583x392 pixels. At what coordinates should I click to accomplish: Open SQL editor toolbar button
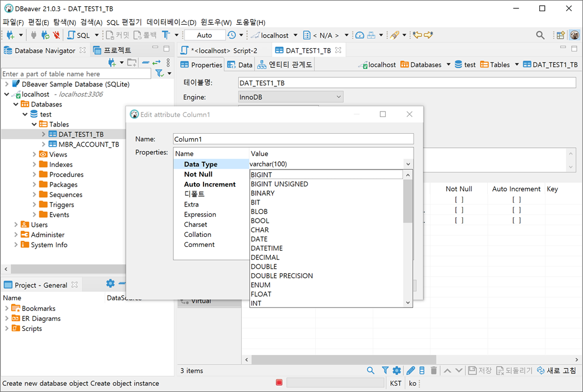click(x=79, y=35)
